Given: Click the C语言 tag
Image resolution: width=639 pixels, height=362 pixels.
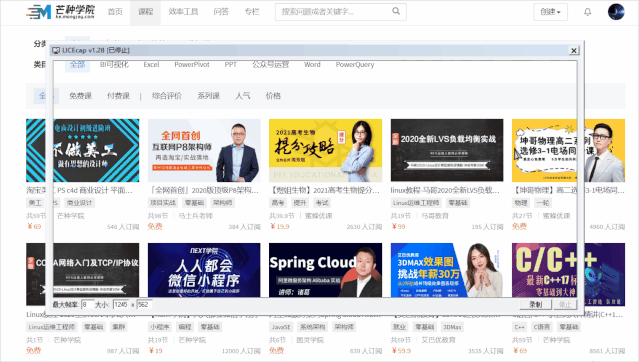Looking at the screenshot, I should [x=542, y=327].
